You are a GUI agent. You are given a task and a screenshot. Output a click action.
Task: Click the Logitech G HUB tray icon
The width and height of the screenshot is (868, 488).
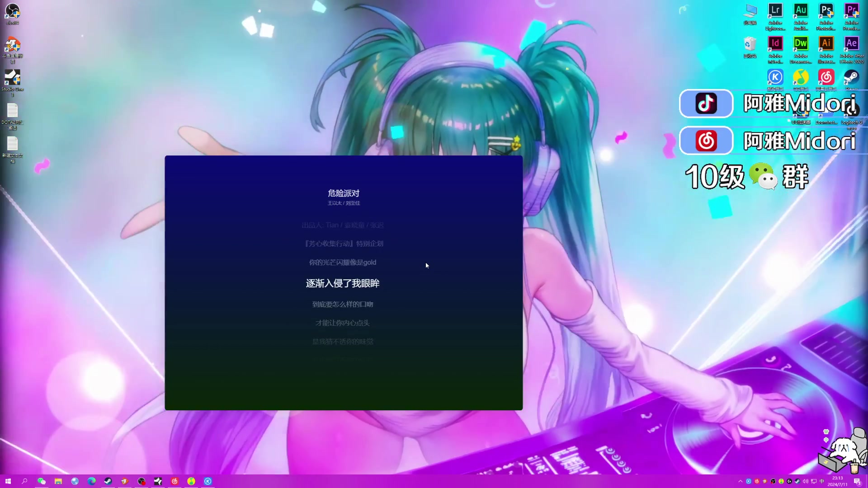click(789, 481)
